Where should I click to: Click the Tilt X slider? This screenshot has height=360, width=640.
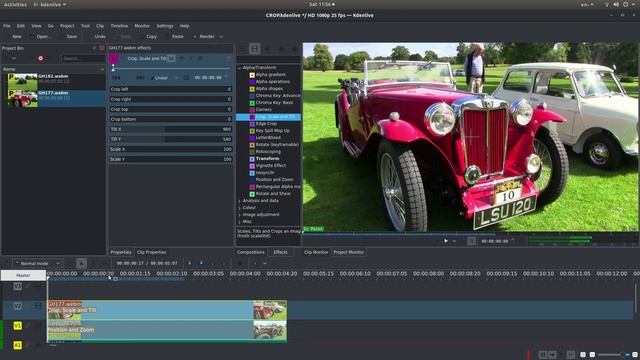point(171,129)
